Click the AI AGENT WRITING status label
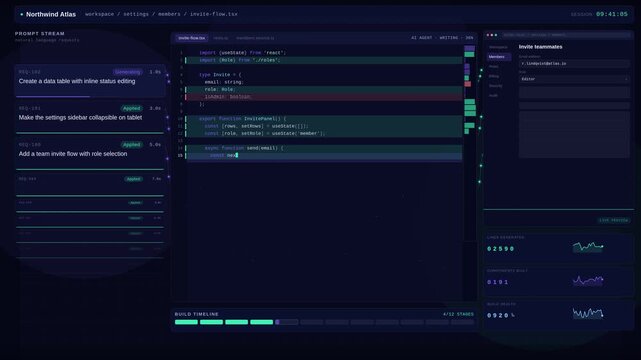Image resolution: width=641 pixels, height=360 pixels. coord(442,38)
